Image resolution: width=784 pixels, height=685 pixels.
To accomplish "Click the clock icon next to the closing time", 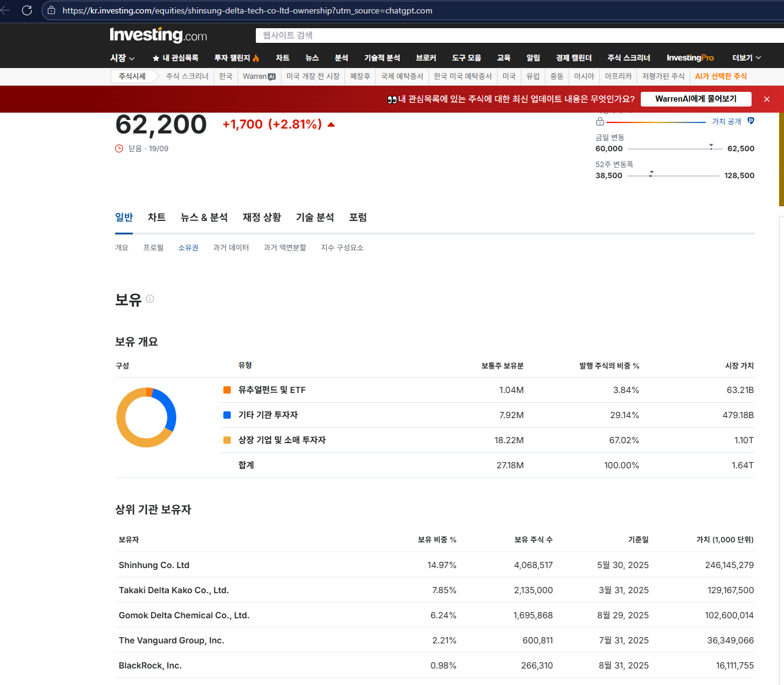I will coord(119,148).
